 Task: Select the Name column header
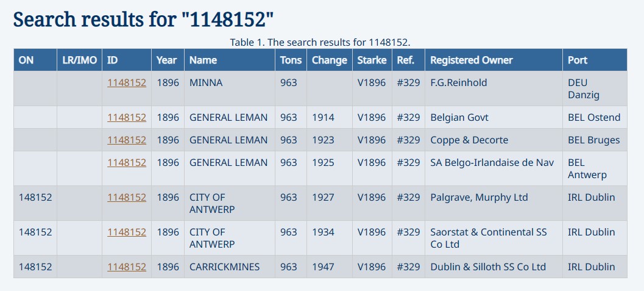pyautogui.click(x=203, y=60)
